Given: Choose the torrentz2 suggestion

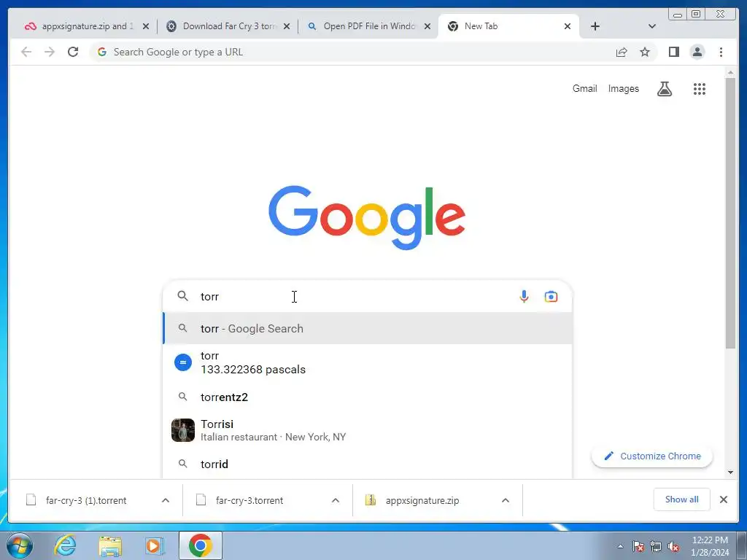Looking at the screenshot, I should [x=368, y=397].
